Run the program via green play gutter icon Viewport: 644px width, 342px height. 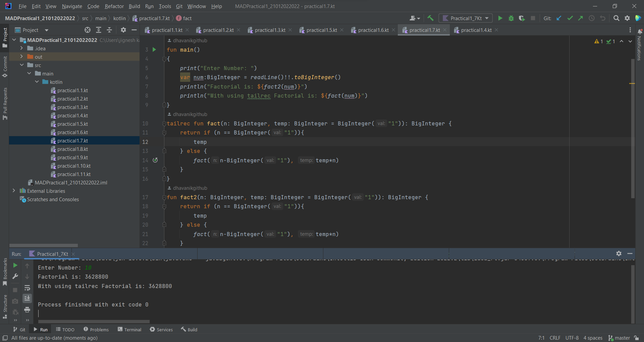pos(154,50)
